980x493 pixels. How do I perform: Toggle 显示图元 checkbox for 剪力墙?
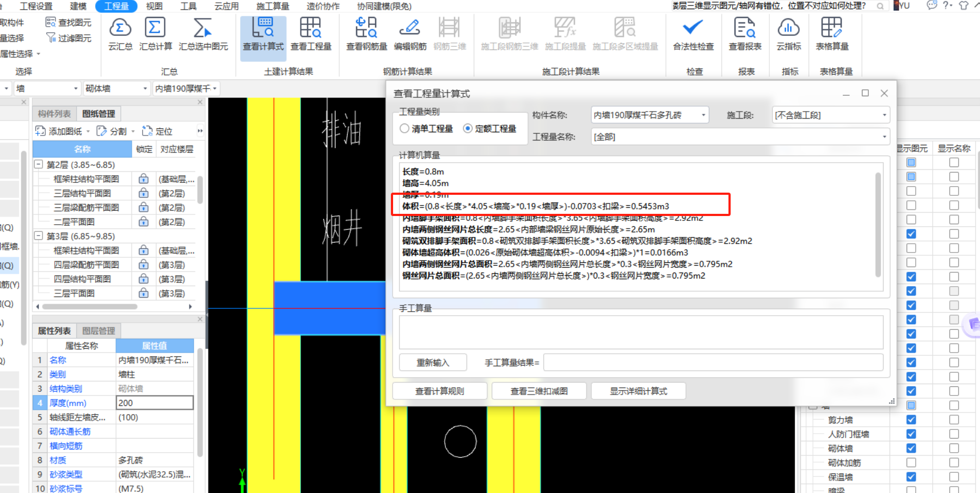tap(911, 420)
